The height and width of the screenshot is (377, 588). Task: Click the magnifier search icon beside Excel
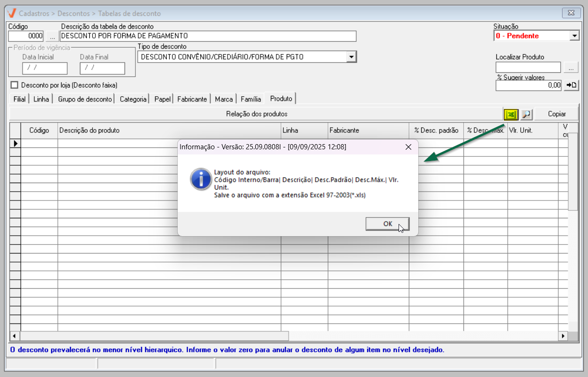click(526, 114)
